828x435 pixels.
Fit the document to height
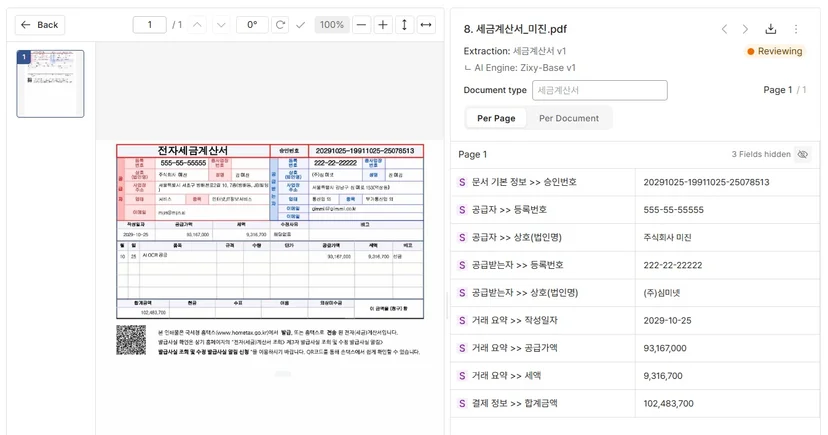[x=404, y=25]
